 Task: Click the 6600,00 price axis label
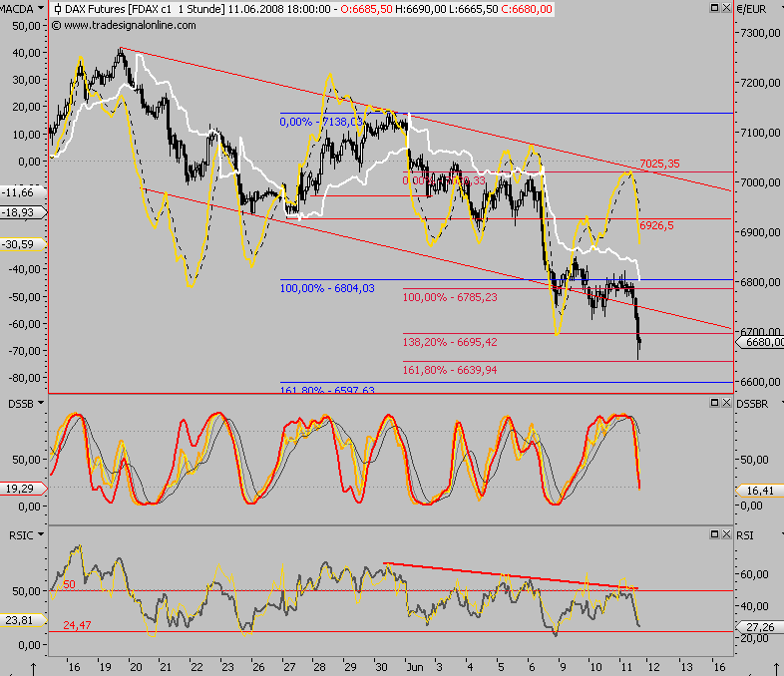760,382
